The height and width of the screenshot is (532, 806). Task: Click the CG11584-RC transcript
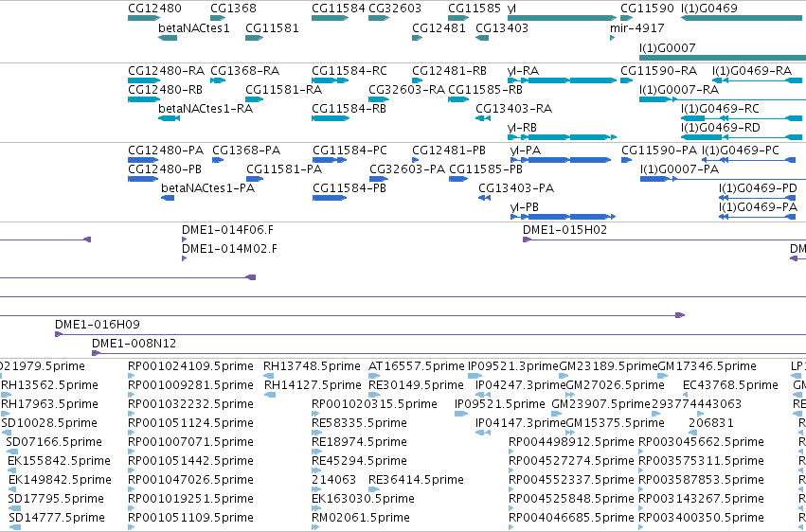coord(331,80)
